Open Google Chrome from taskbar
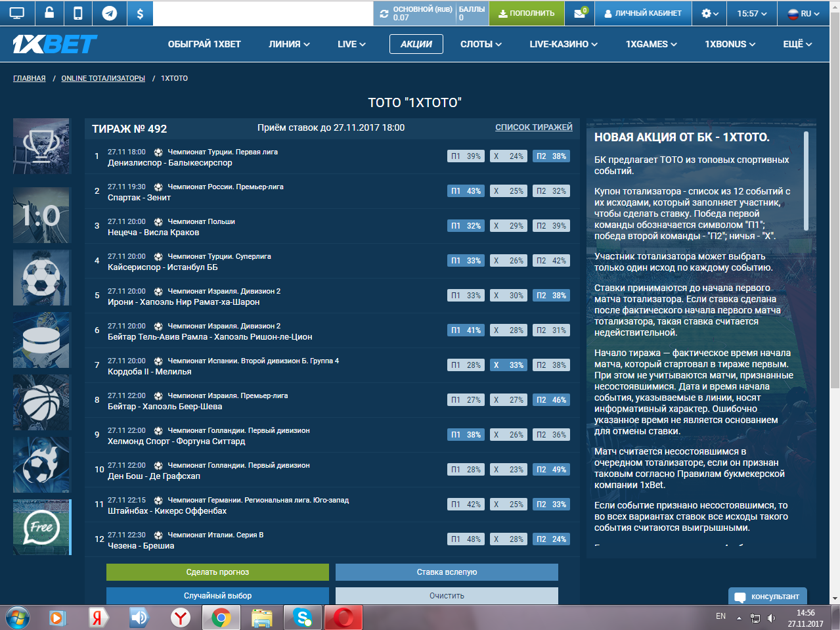Viewport: 840px width, 630px height. click(221, 618)
